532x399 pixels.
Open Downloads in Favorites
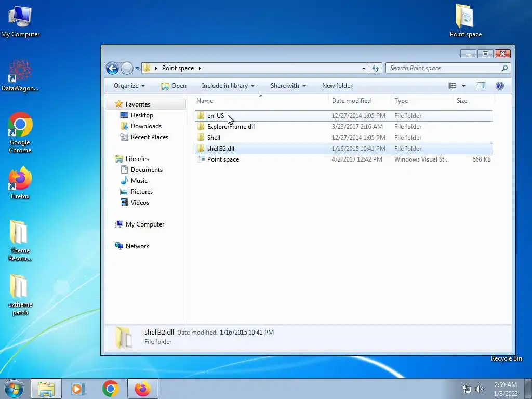point(146,126)
